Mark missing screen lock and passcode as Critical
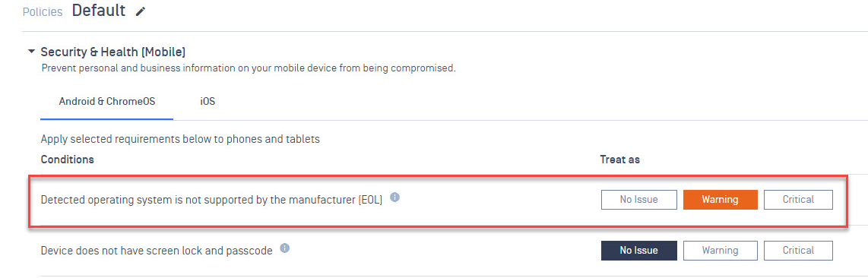 tap(798, 251)
